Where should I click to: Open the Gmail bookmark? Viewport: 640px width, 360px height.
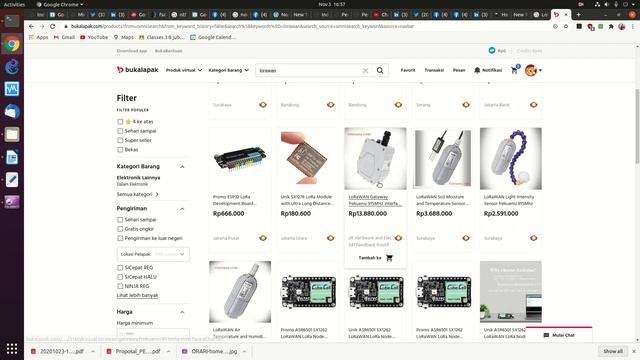64,37
